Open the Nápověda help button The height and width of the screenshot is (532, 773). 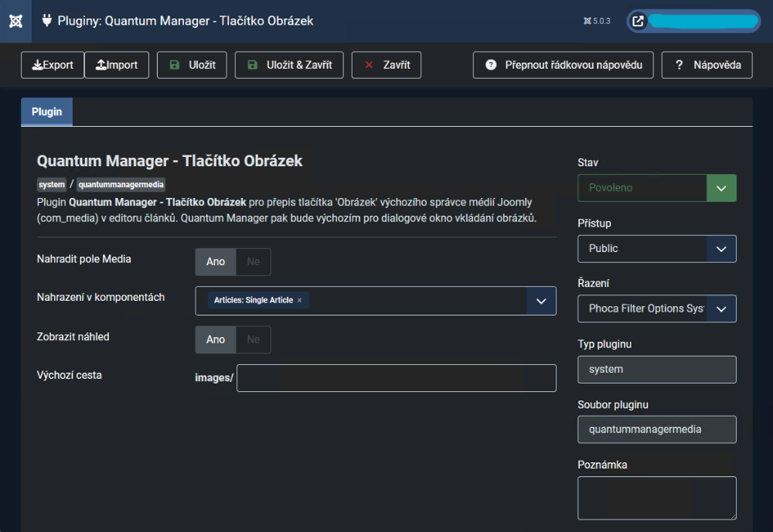point(707,65)
